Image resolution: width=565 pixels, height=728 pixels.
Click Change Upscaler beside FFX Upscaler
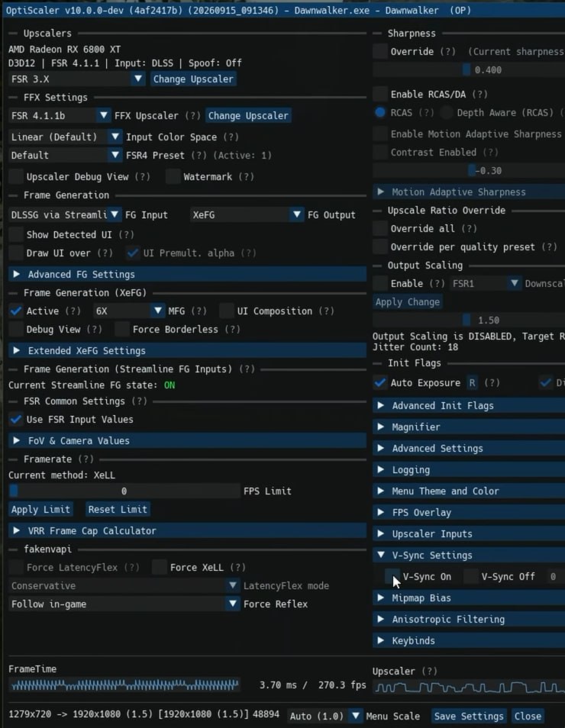click(x=248, y=115)
